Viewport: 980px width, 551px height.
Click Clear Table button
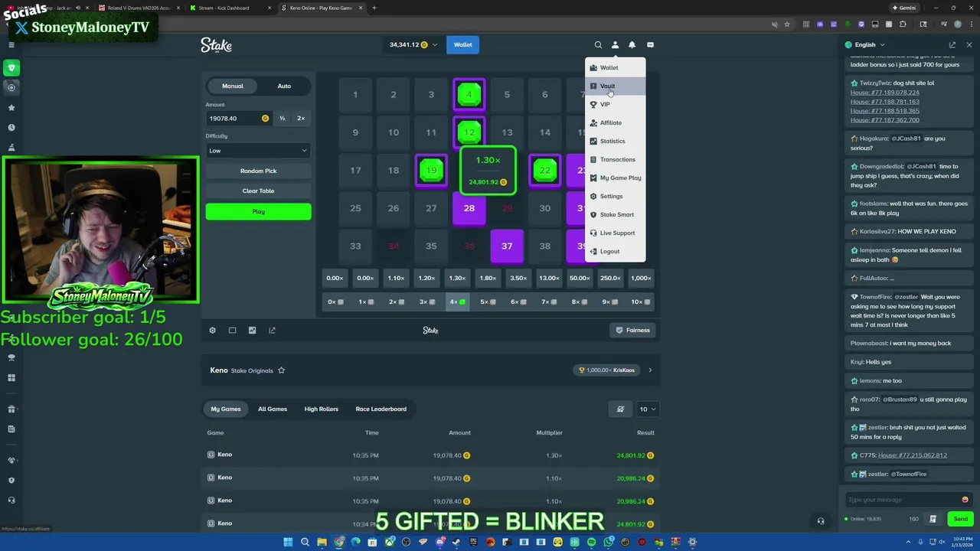click(x=258, y=191)
